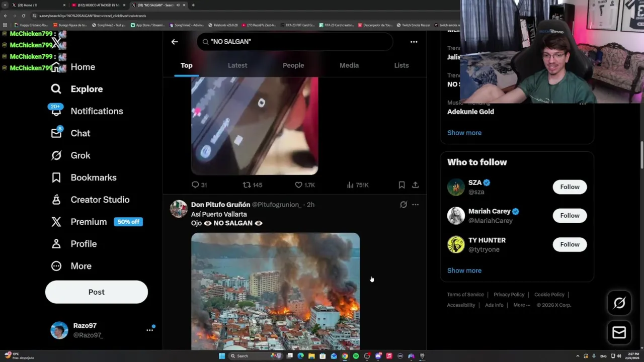Follow SZA
Viewport: 644px width, 362px height.
click(x=570, y=187)
